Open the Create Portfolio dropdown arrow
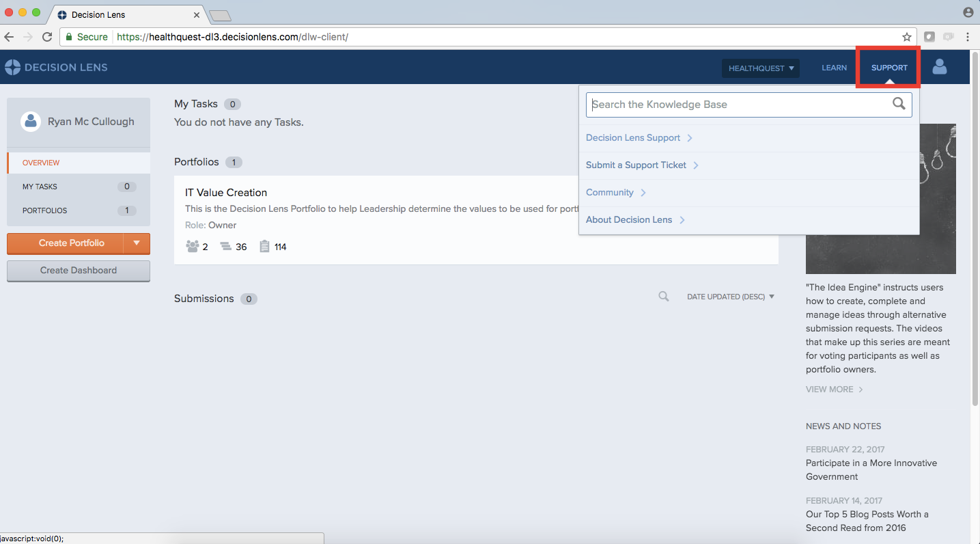This screenshot has height=544, width=980. (137, 243)
